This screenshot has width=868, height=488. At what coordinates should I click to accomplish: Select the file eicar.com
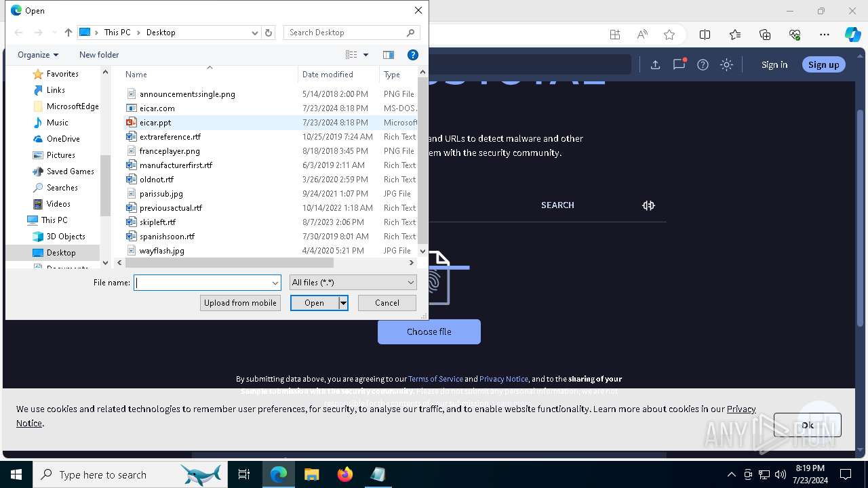[157, 108]
